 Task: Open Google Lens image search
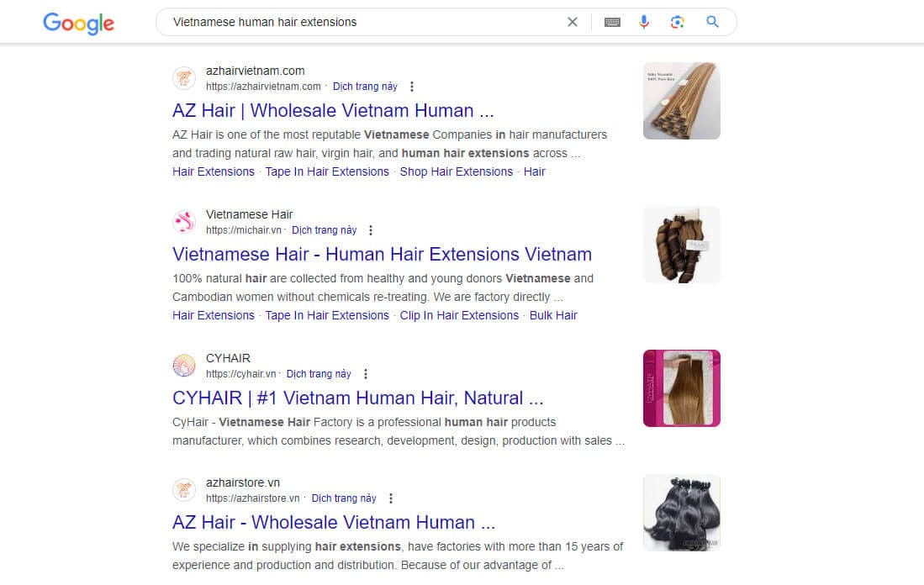(677, 22)
